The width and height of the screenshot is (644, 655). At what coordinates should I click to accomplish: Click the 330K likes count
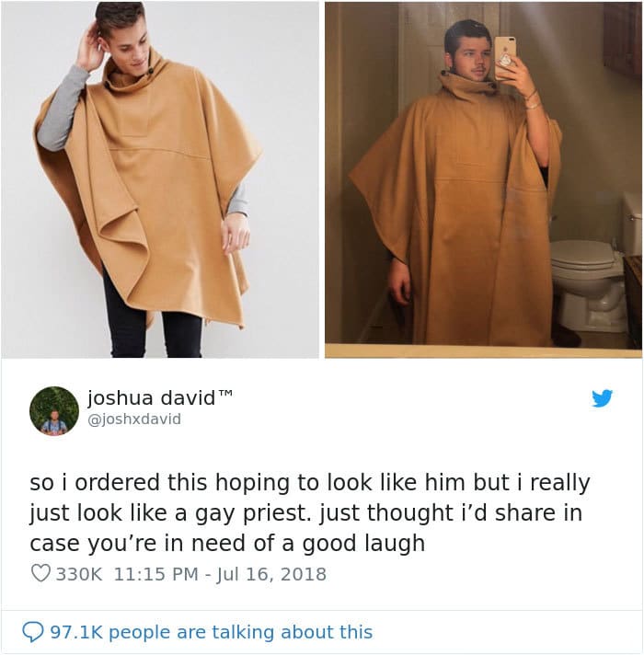[78, 574]
